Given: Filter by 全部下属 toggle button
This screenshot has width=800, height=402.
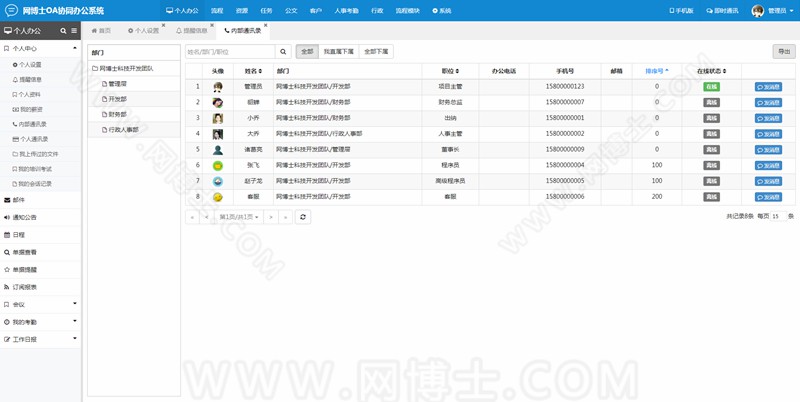Looking at the screenshot, I should coord(376,52).
